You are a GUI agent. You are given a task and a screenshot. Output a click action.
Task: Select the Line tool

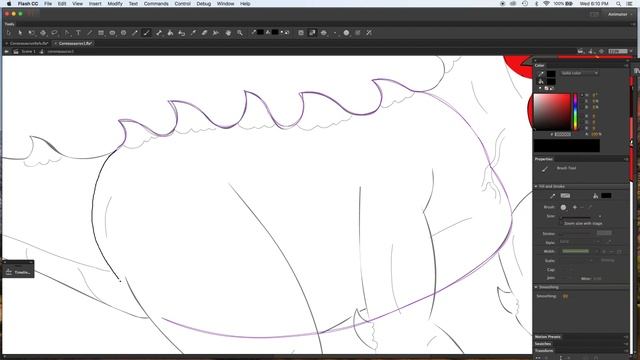pos(89,33)
